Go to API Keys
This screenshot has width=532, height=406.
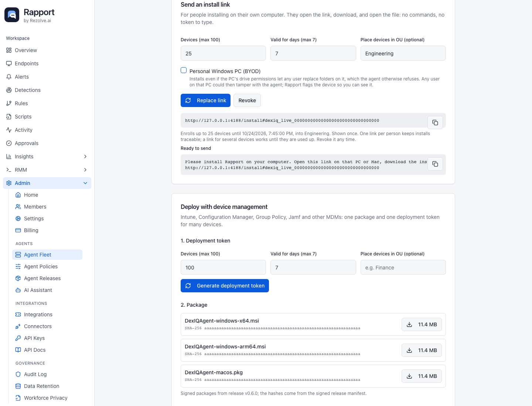point(47,338)
